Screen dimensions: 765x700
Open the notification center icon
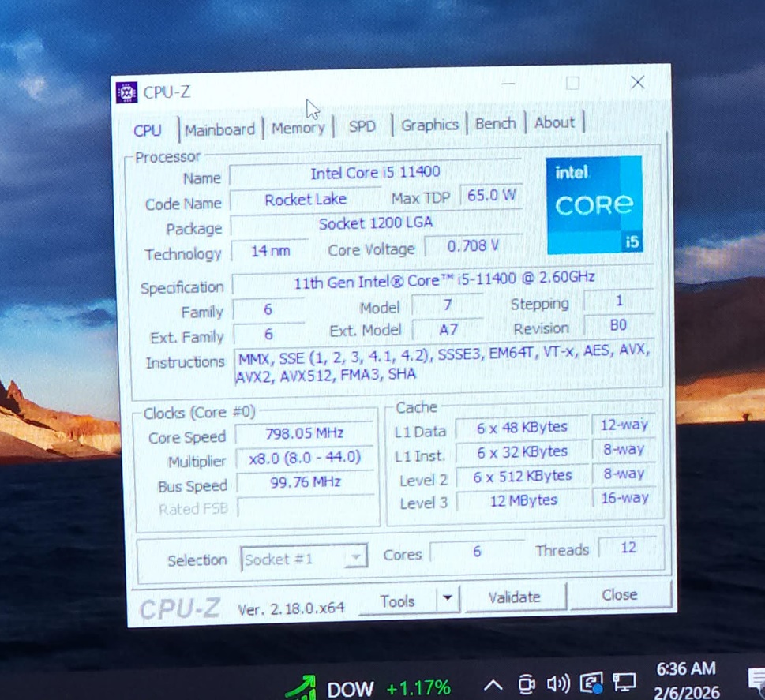[756, 680]
